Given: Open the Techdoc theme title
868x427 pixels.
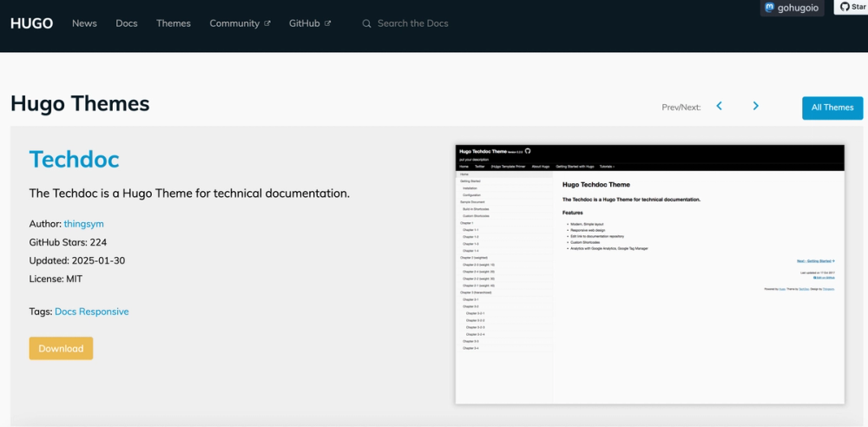Looking at the screenshot, I should pyautogui.click(x=74, y=160).
